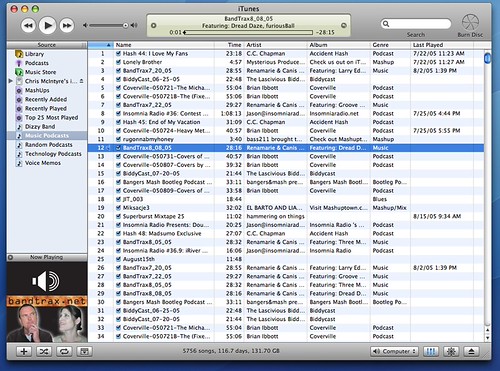Viewport: 500px width, 371px height.
Task: Select the MashUps smart playlist
Action: 37,90
